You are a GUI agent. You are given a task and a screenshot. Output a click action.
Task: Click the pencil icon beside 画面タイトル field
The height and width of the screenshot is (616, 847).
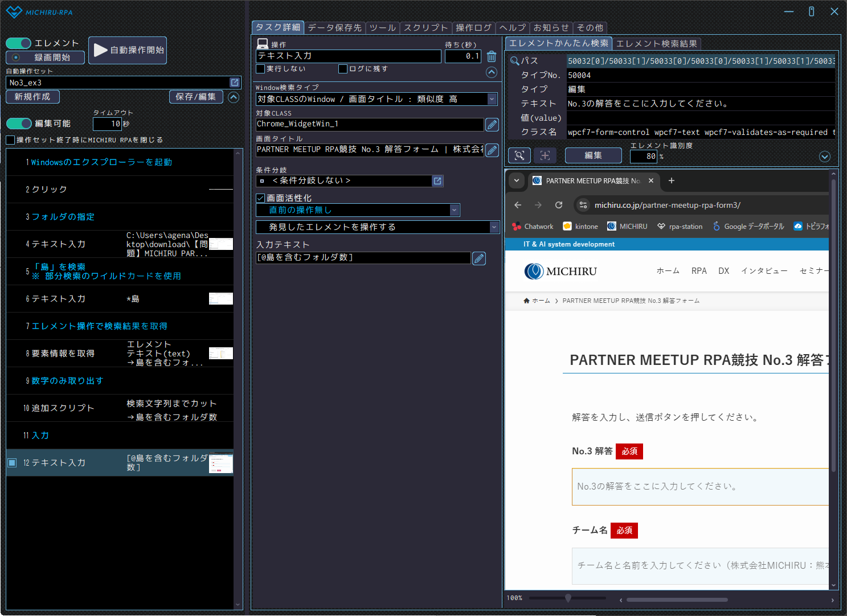[x=492, y=150]
